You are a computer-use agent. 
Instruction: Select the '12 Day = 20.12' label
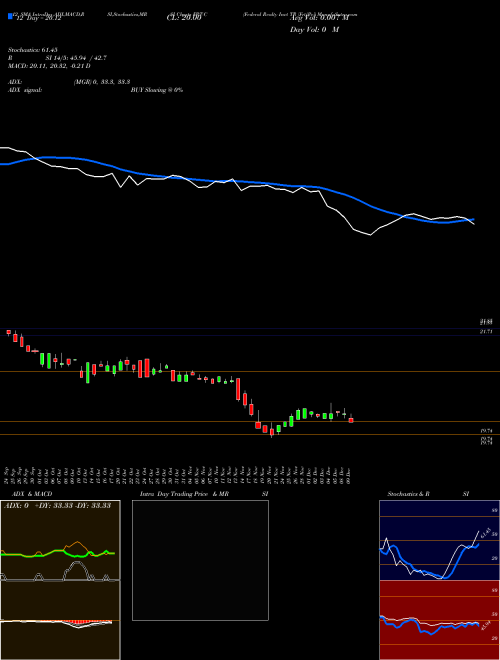tap(37, 18)
